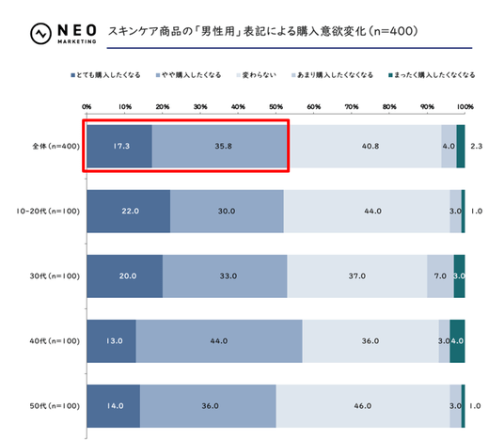Select the 44.0 segment in the 40代 bar
The height and width of the screenshot is (440, 504).
pos(219,341)
